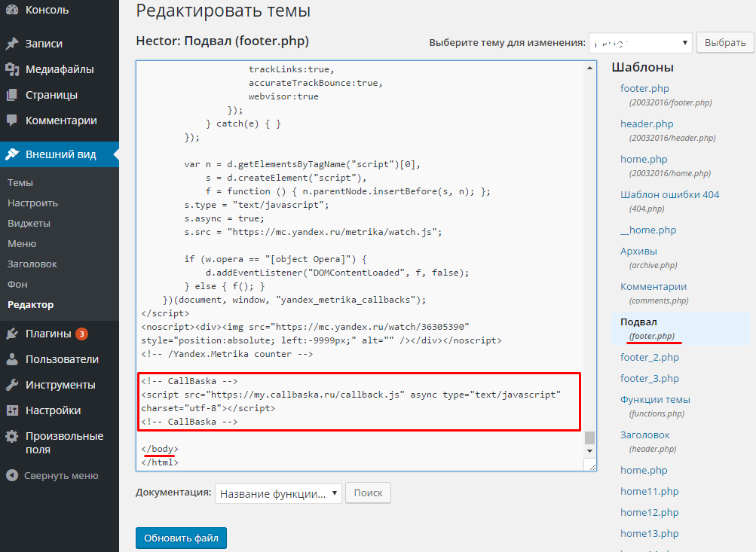Click the textarea resize grip handle
756x552 pixels.
click(591, 466)
